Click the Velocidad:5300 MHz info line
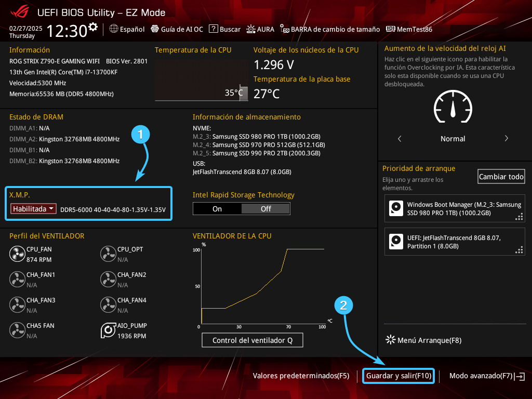The image size is (532, 399). click(37, 83)
